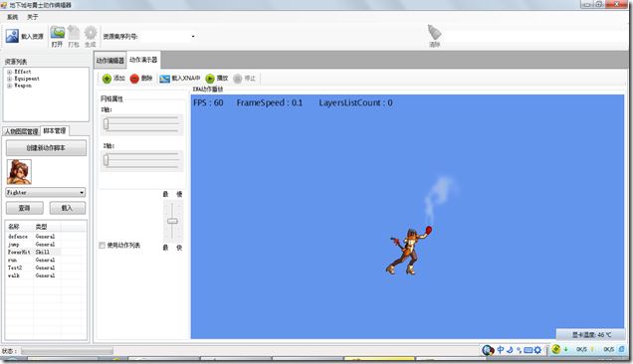Click the Z轴 slider handle
633x364 pixels.
click(106, 160)
